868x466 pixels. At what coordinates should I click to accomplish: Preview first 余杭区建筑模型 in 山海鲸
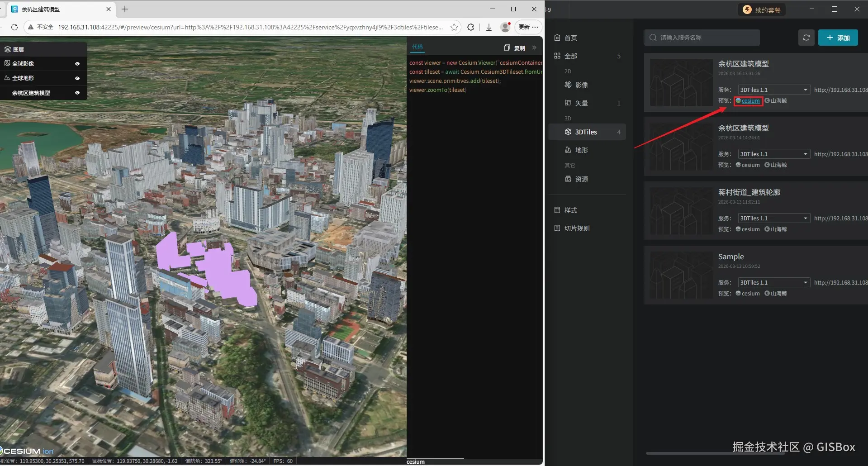click(776, 101)
